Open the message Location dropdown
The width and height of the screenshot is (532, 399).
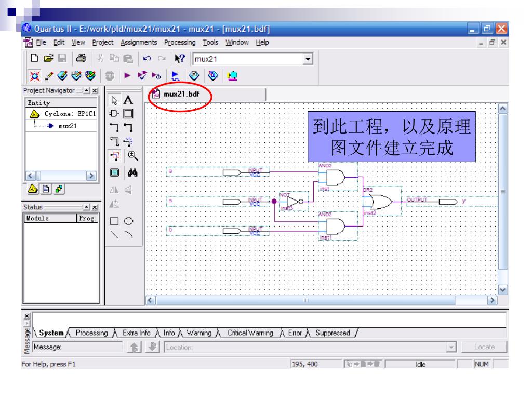point(451,348)
